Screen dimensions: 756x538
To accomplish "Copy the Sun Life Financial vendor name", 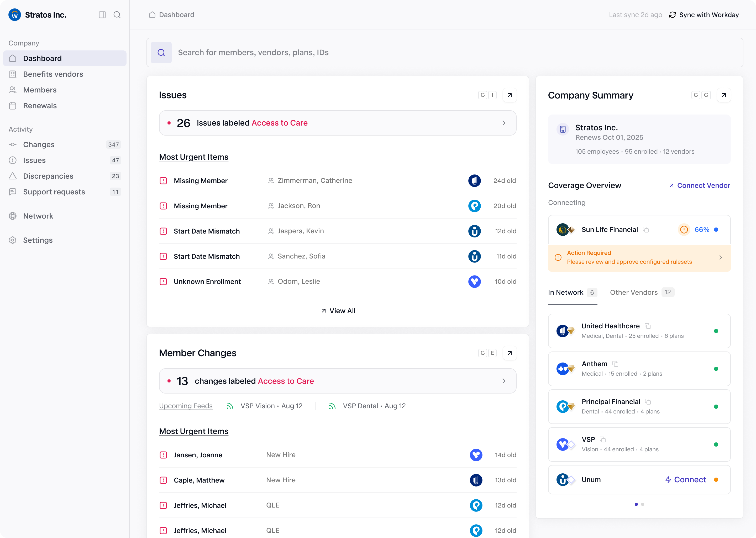I will 646,230.
